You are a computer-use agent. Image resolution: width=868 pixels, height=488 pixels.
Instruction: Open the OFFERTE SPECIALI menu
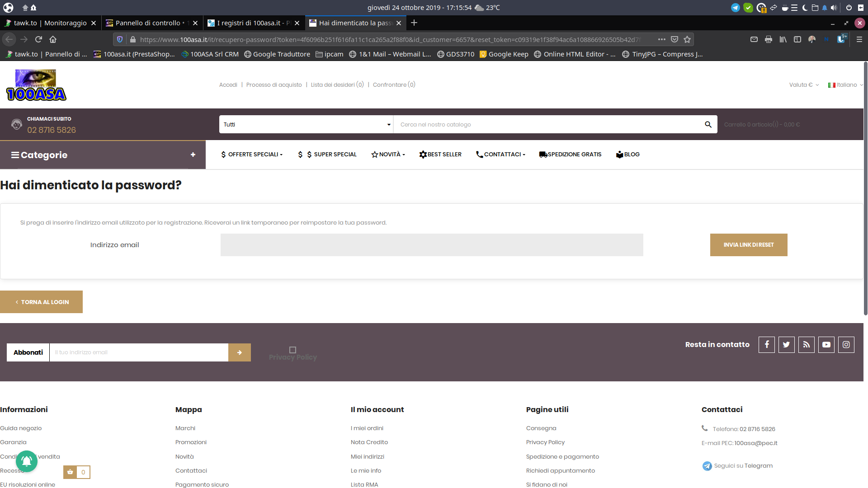[x=252, y=154]
